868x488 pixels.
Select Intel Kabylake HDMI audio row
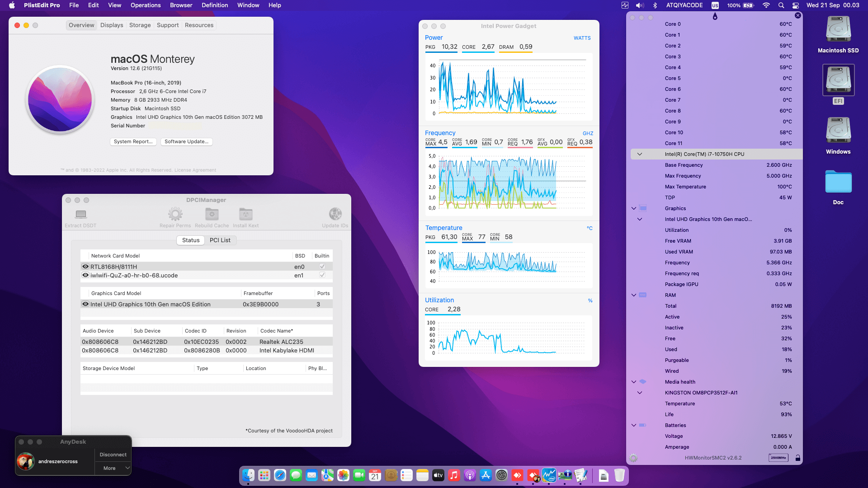coord(207,351)
